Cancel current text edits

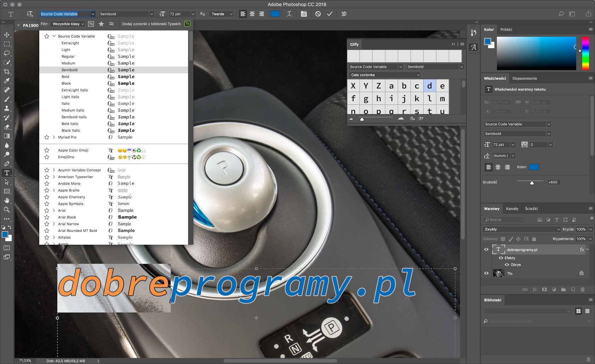(x=318, y=14)
